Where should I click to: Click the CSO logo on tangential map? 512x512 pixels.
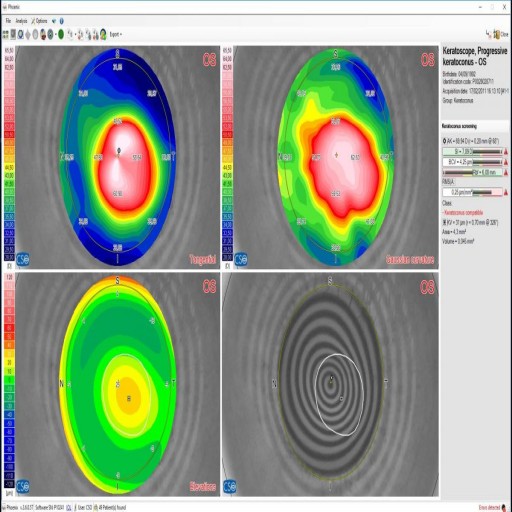(x=23, y=259)
